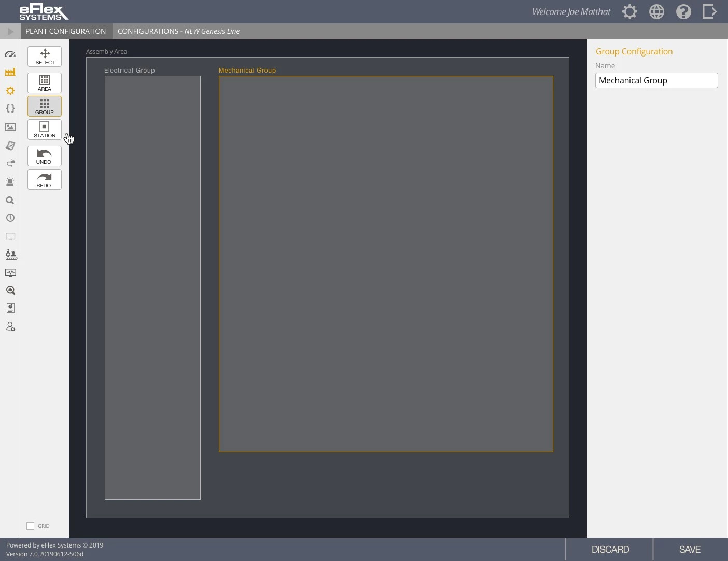Click the help question mark icon in the header
728x561 pixels.
[683, 11]
